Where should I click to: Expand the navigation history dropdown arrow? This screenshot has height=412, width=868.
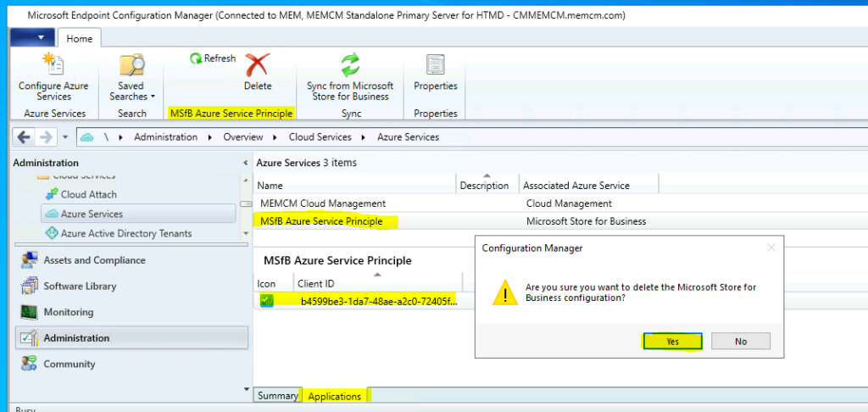point(64,136)
